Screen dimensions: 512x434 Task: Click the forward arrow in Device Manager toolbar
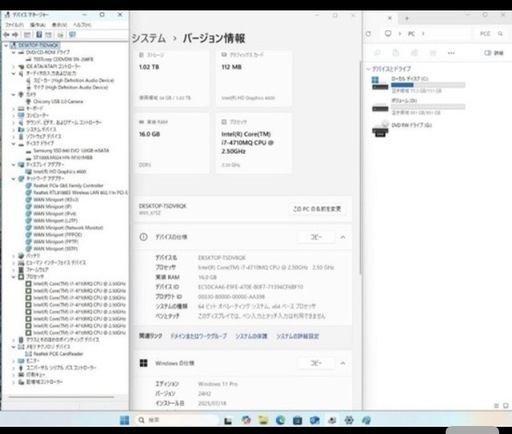point(15,35)
